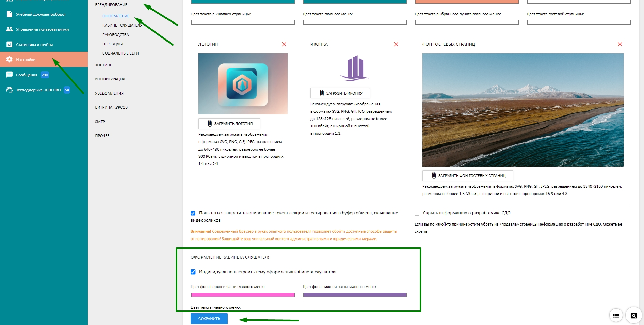
Task: Click the round search-chat floating button
Action: [x=634, y=315]
